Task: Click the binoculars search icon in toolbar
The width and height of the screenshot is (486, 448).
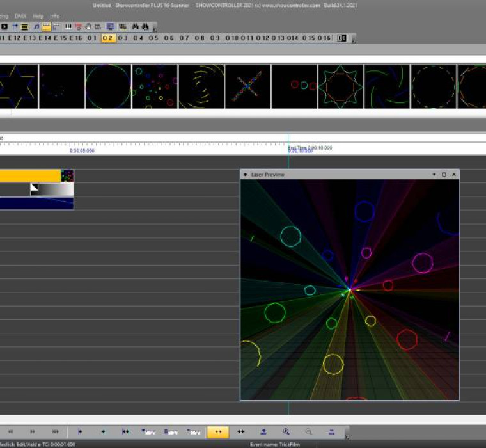Action: pyautogui.click(x=136, y=27)
